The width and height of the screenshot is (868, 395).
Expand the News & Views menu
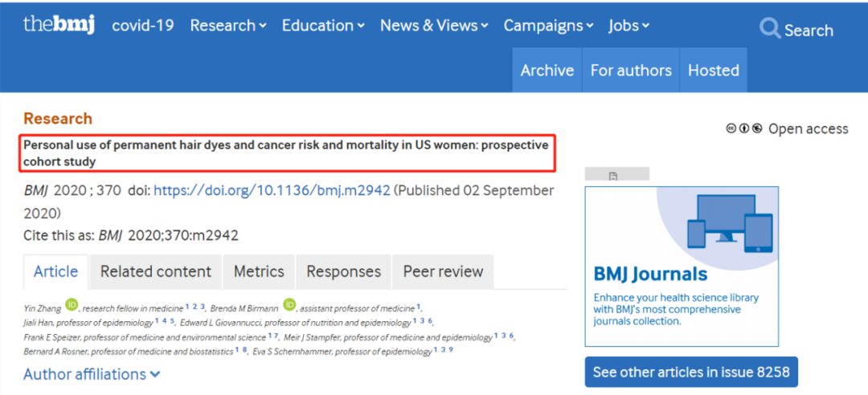tap(434, 26)
